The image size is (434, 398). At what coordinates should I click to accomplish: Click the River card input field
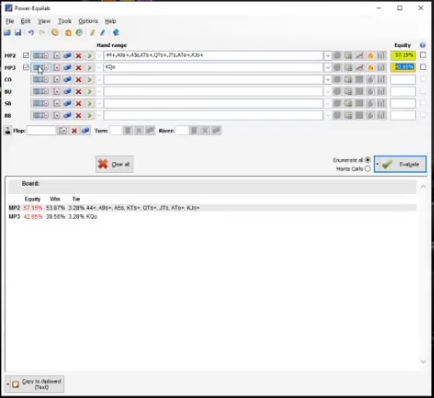(x=182, y=131)
